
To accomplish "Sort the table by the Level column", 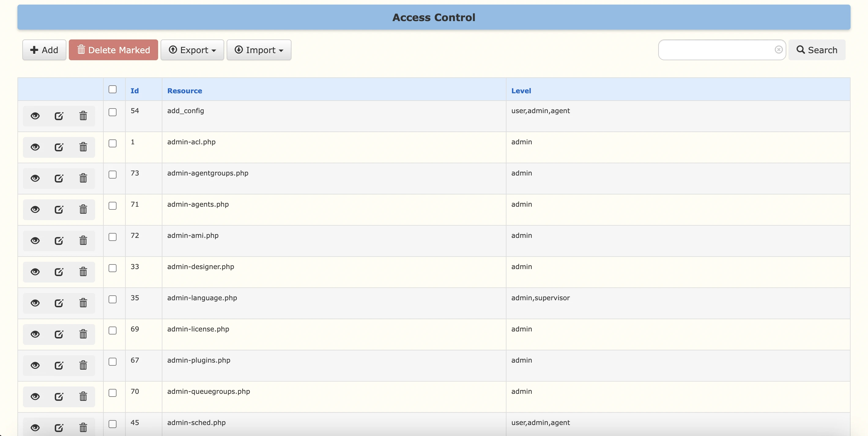I will point(521,91).
